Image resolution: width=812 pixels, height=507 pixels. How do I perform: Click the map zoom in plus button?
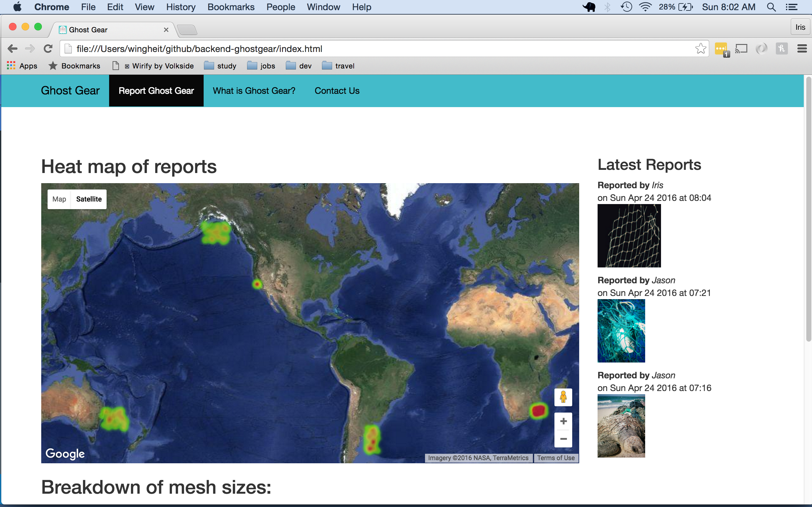[563, 421]
